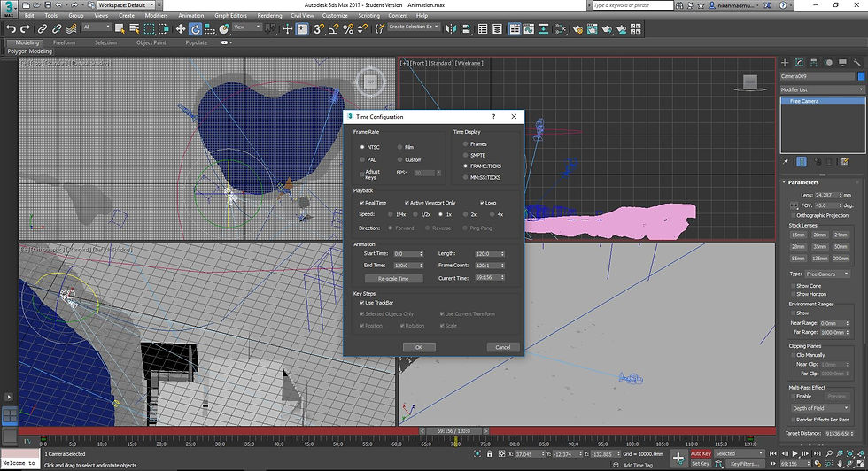Viewport: 868px width, 471px height.
Task: Click the End Time input field
Action: 406,266
